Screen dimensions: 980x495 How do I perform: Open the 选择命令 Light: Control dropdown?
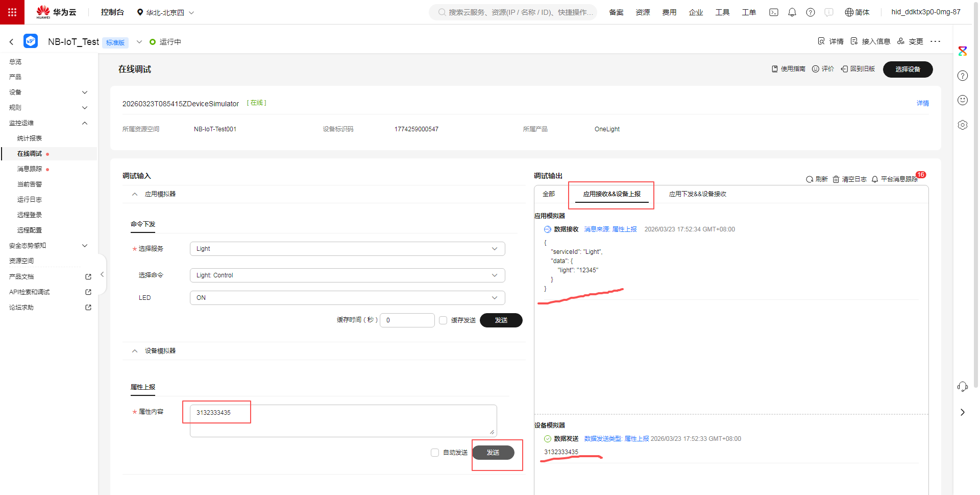(x=347, y=275)
